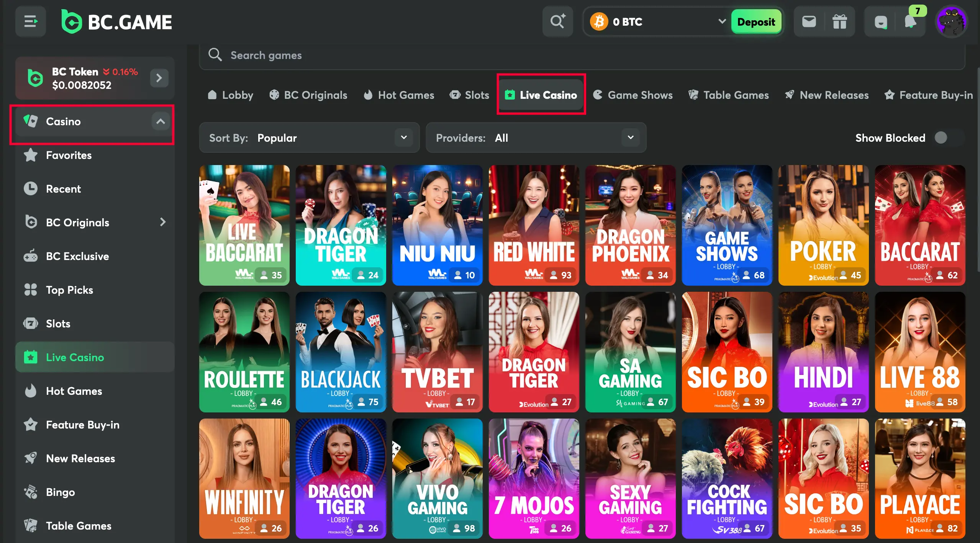Switch to the BC Originals tab
The width and height of the screenshot is (980, 543).
pos(308,95)
